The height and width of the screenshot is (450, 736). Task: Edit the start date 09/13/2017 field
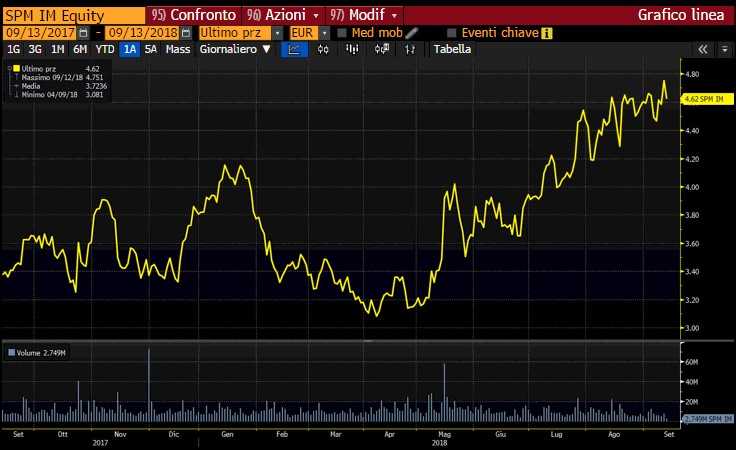(x=40, y=33)
